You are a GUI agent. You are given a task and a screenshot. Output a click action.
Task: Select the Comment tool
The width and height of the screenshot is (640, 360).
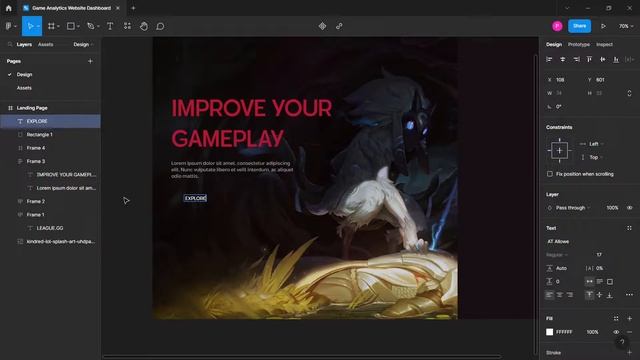(x=160, y=26)
